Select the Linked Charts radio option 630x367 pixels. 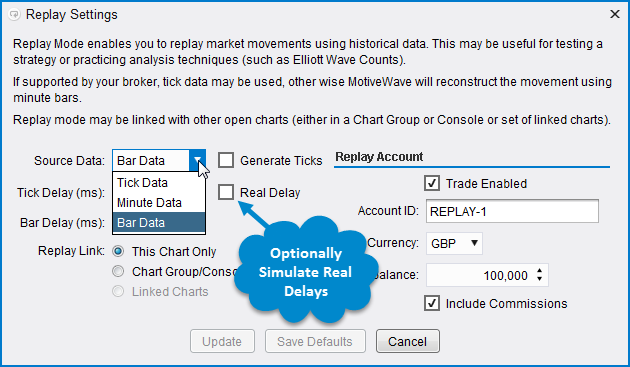click(118, 291)
